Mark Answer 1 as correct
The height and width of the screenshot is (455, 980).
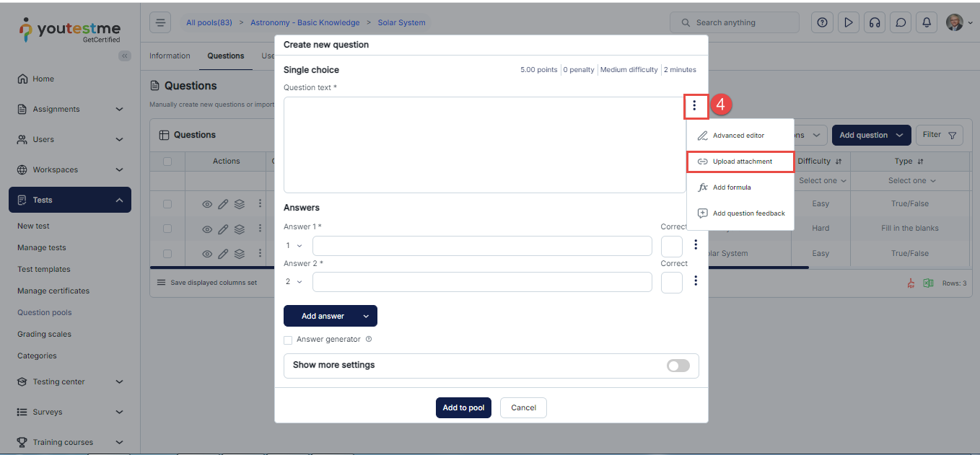pyautogui.click(x=672, y=246)
